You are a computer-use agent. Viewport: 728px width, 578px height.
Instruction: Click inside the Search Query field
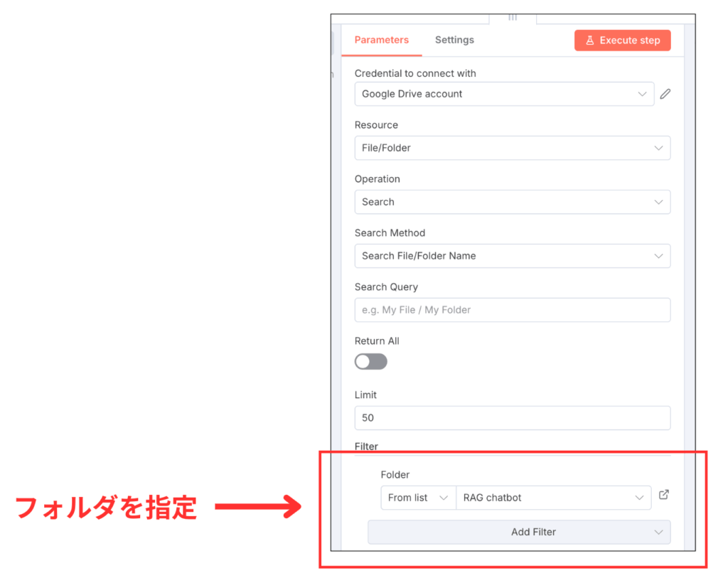(x=512, y=310)
